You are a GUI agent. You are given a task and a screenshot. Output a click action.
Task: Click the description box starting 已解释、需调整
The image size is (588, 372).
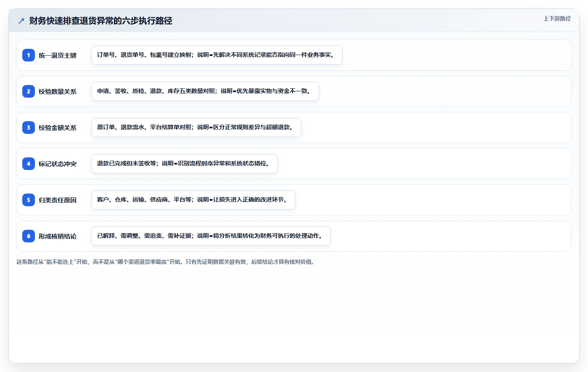(x=211, y=236)
